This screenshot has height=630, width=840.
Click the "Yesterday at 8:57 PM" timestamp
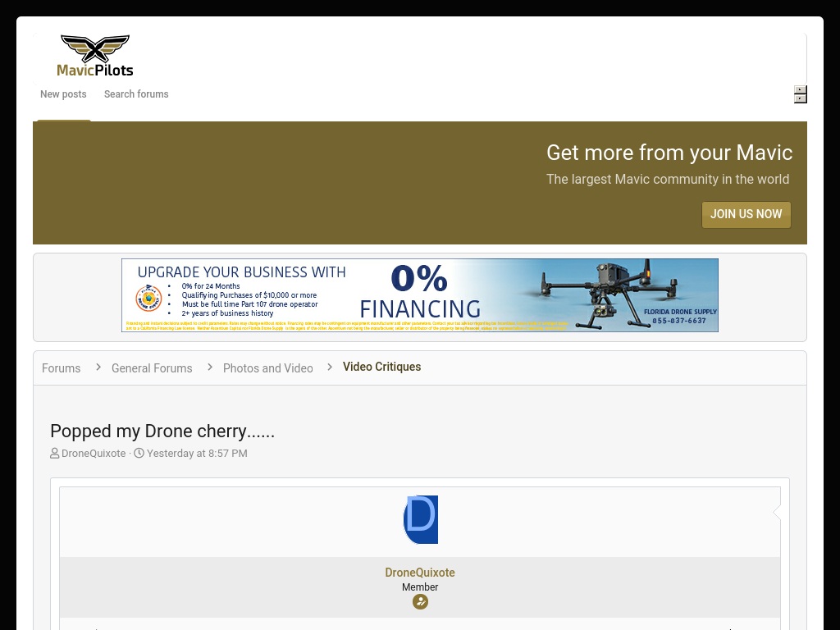tap(197, 453)
